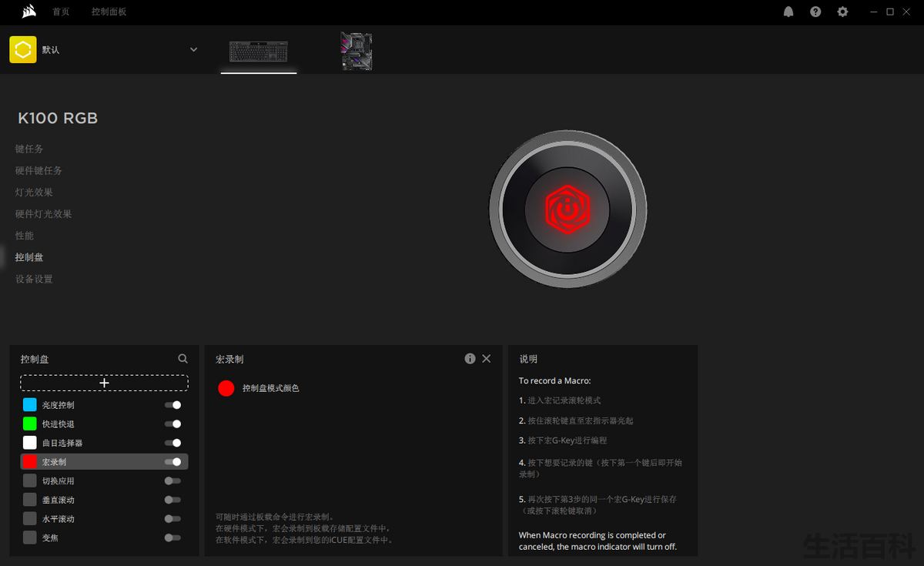Click the 说明 panel heading
This screenshot has width=924, height=566.
(528, 359)
